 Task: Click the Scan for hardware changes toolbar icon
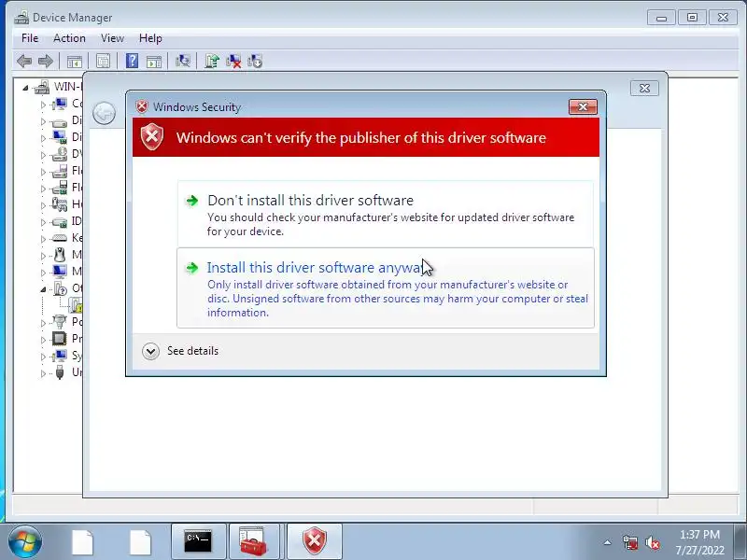[182, 61]
